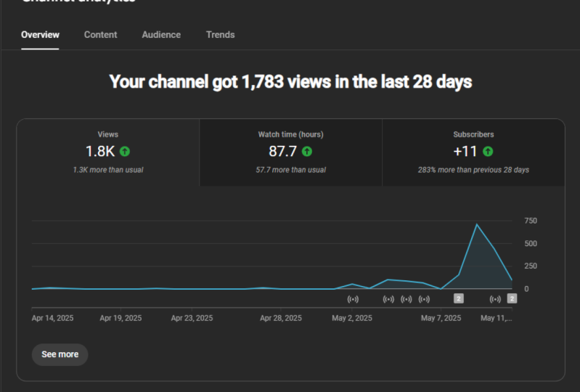Click the '1.3K more than usual' text
This screenshot has width=580, height=392.
(x=108, y=170)
